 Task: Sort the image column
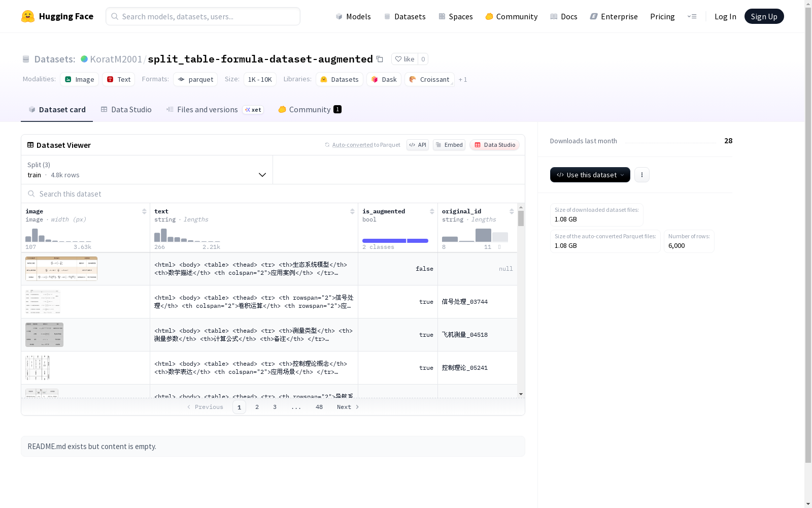144,211
